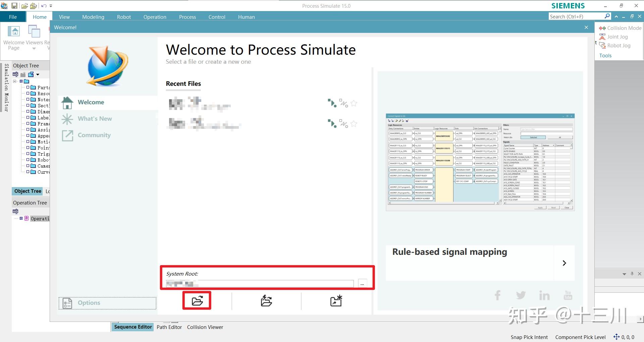Open the What's New section

point(94,118)
